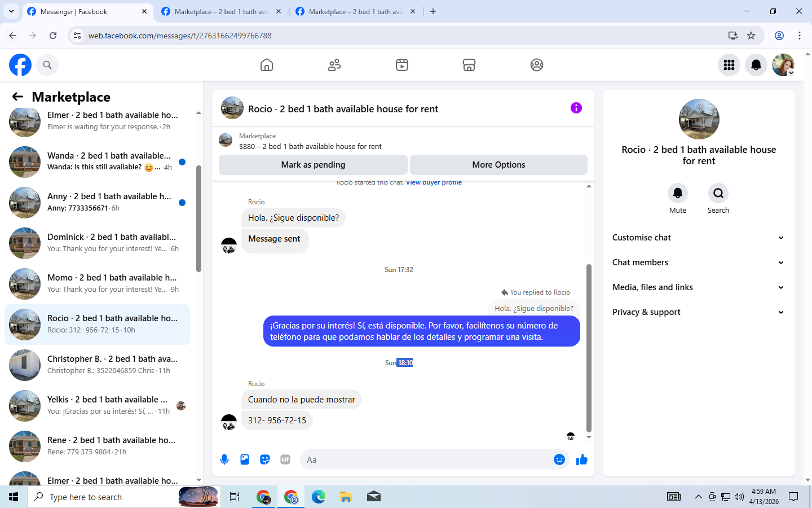The image size is (812, 508).
Task: Open Rene's conversation in the list
Action: pyautogui.click(x=97, y=446)
